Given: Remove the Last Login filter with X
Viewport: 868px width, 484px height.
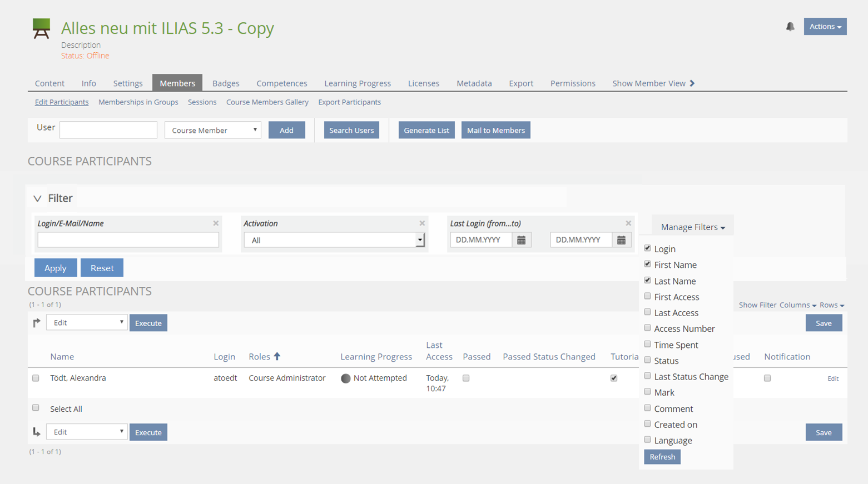Looking at the screenshot, I should (x=628, y=223).
